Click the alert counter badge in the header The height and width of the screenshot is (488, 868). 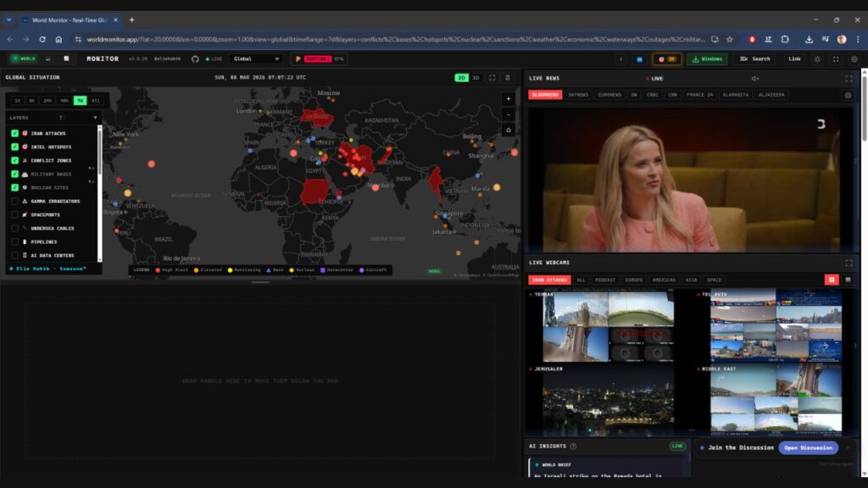point(666,58)
